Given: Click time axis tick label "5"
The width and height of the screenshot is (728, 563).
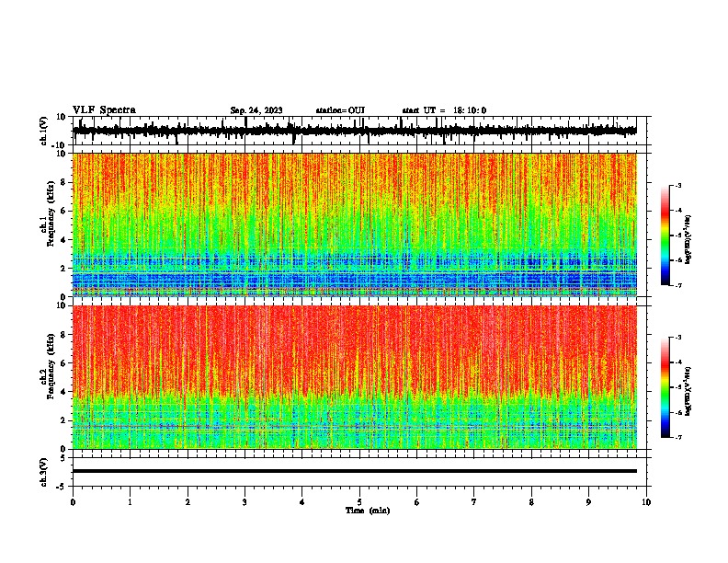Looking at the screenshot, I should pos(359,502).
